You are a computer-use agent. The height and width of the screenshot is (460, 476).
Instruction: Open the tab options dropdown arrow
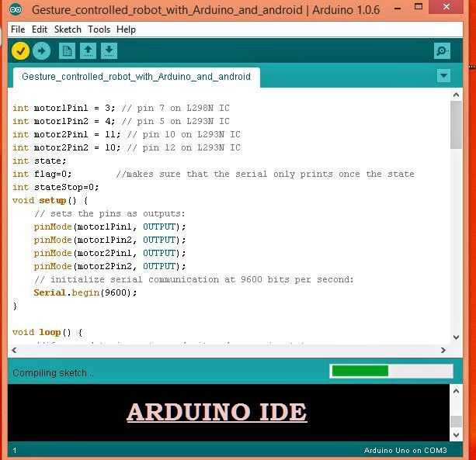coord(444,75)
